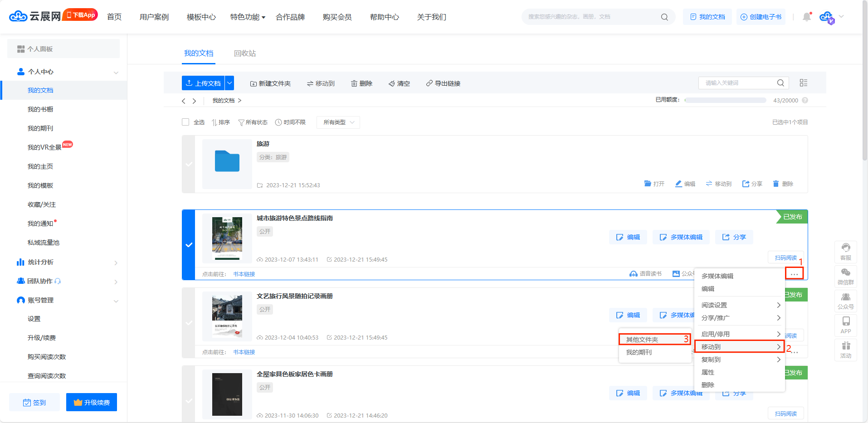This screenshot has width=868, height=423.
Task: Uncheck the 城市旅游特色景点路线指南 document
Action: 189,245
